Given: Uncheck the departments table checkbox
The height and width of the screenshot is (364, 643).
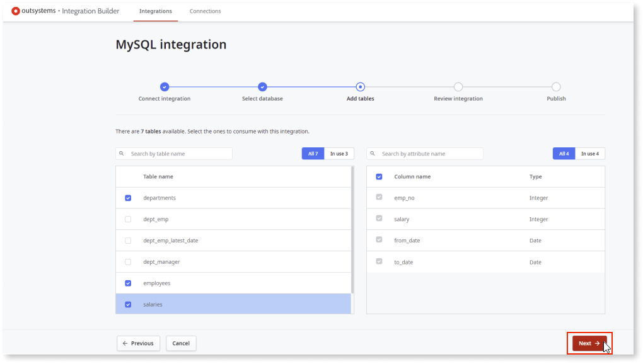Looking at the screenshot, I should click(x=128, y=198).
